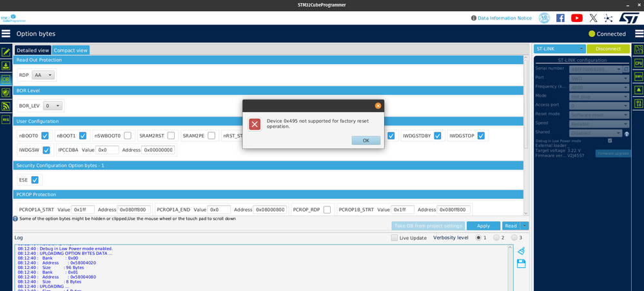Select verbosity level 1
Image resolution: width=644 pixels, height=291 pixels.
pyautogui.click(x=478, y=237)
